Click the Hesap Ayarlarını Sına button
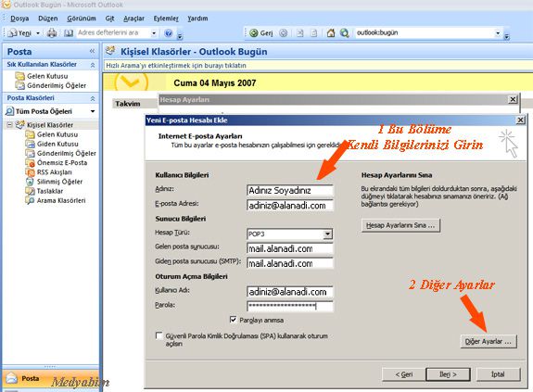The width and height of the screenshot is (533, 392). coord(400,225)
